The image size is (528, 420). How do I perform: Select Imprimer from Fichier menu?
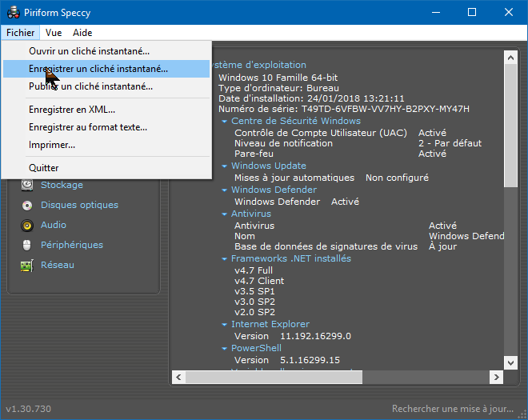(106, 145)
